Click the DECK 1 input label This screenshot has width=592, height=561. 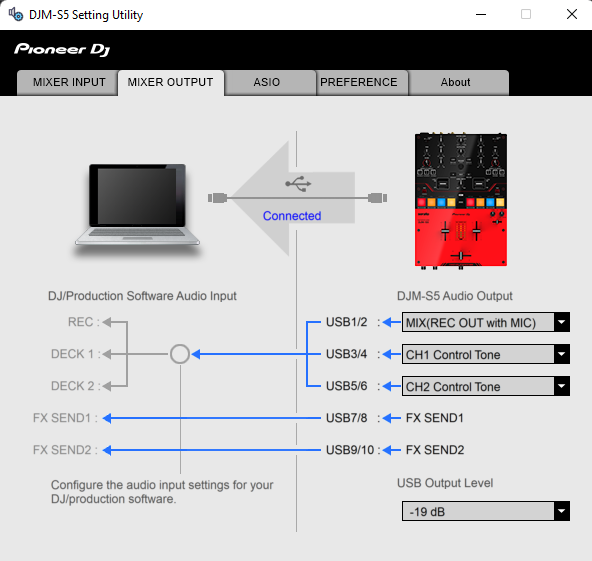76,354
